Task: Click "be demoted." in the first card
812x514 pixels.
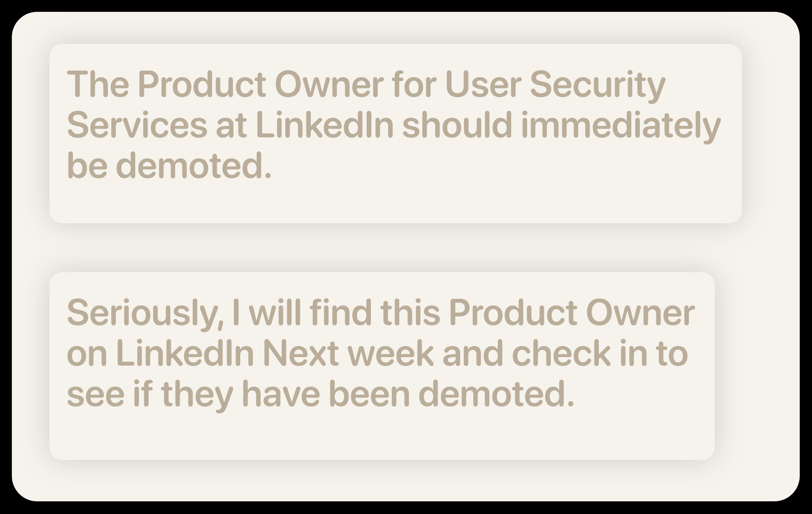Action: pos(169,166)
